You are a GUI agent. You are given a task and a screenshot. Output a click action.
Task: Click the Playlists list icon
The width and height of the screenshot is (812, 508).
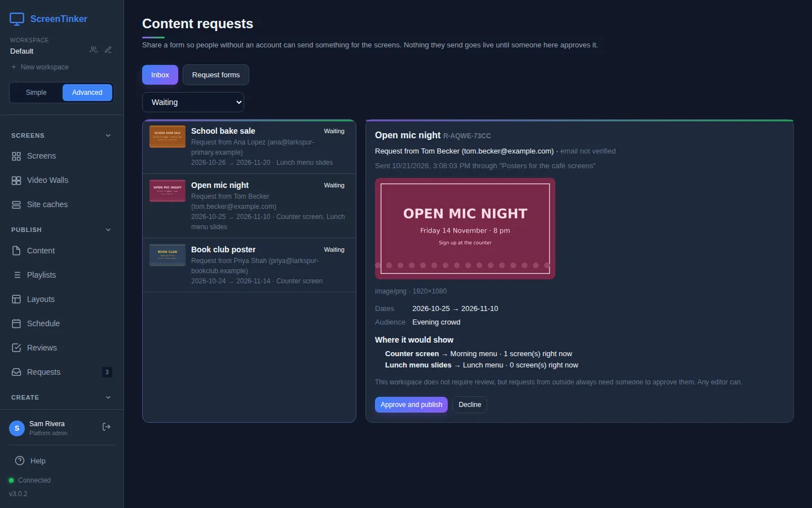click(16, 275)
